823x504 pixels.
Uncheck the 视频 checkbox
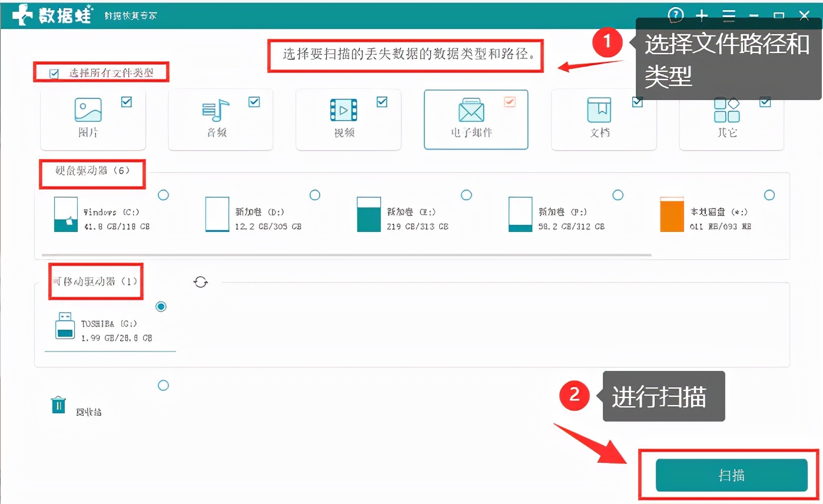[381, 101]
